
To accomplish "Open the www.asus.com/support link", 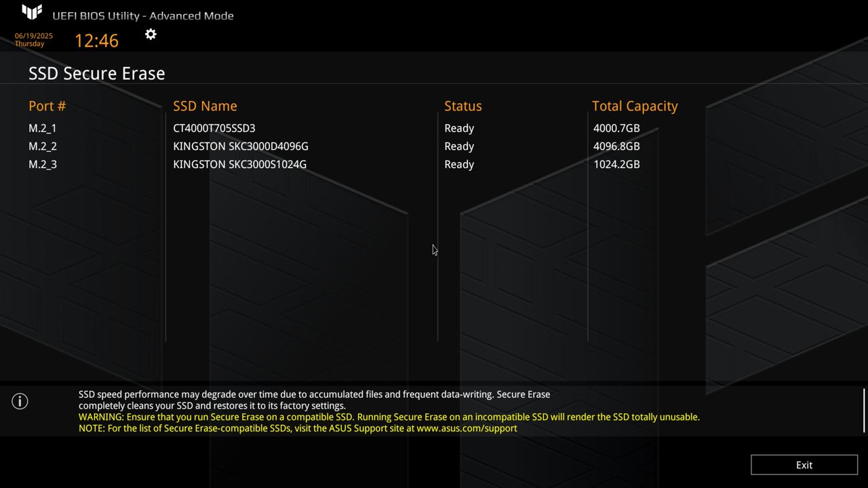I will [x=467, y=428].
